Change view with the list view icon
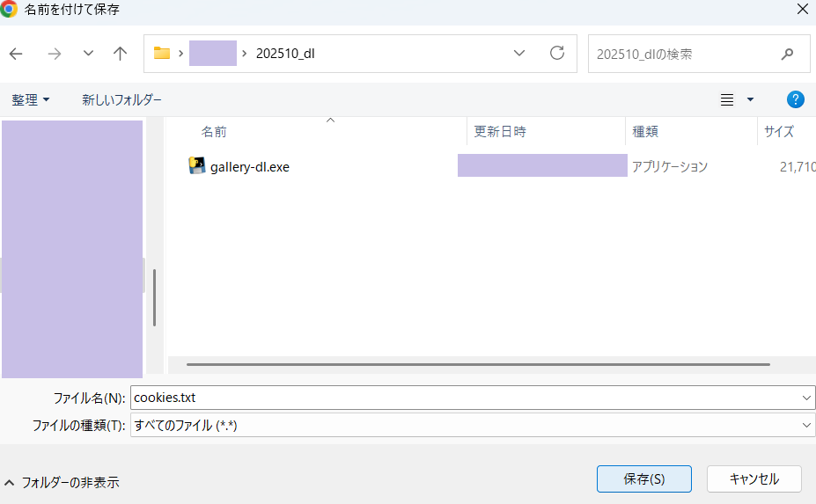The image size is (816, 504). (727, 100)
